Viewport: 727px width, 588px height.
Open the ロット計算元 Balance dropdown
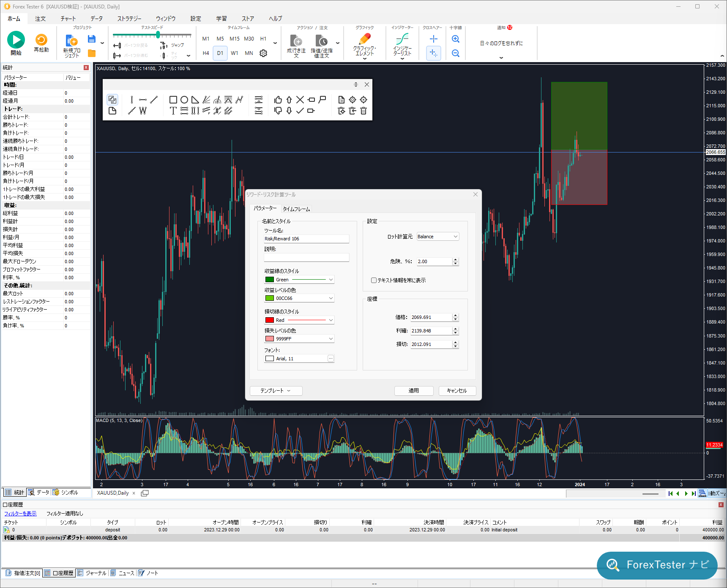(x=438, y=237)
